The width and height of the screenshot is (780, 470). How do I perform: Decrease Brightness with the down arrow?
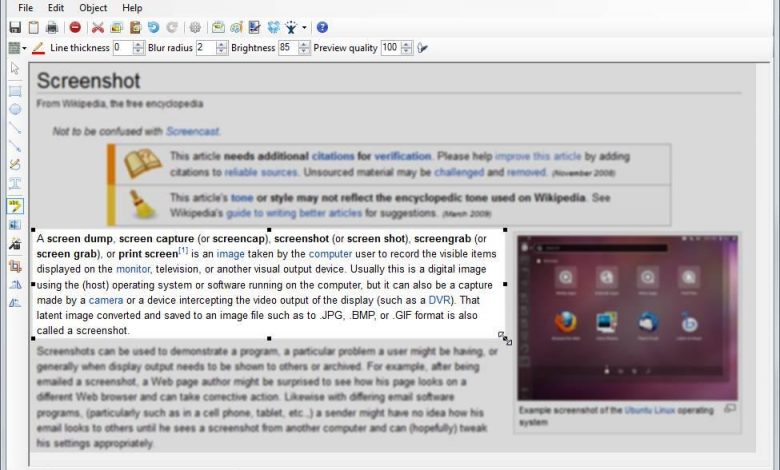(304, 51)
